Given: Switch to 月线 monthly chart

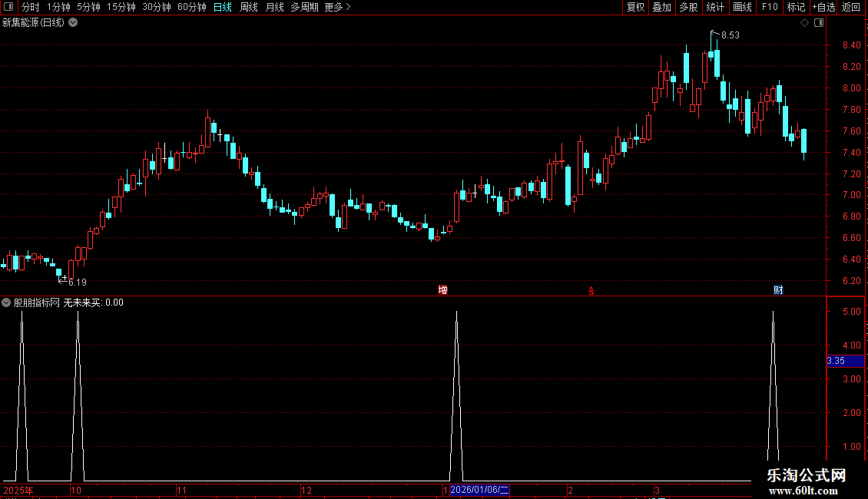Looking at the screenshot, I should click(274, 7).
